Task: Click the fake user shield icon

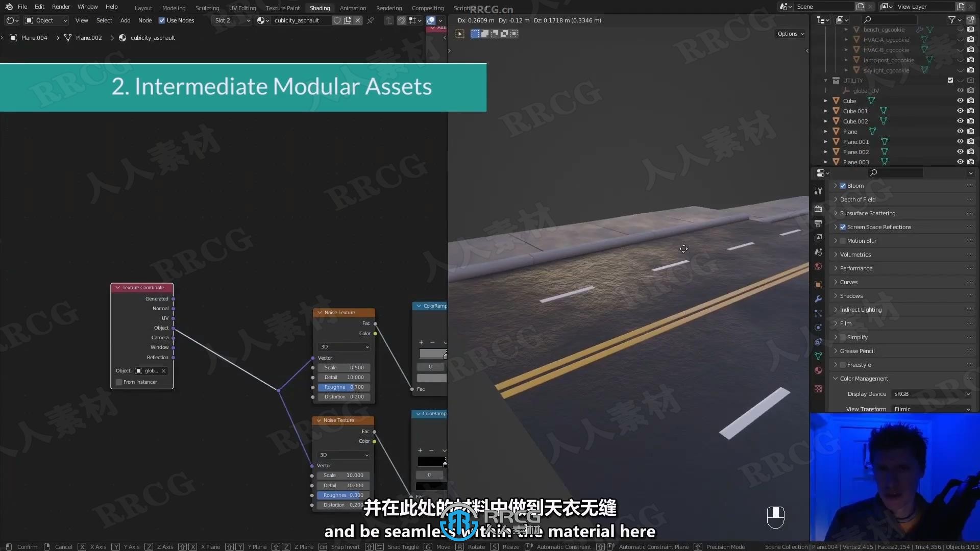Action: [x=337, y=20]
